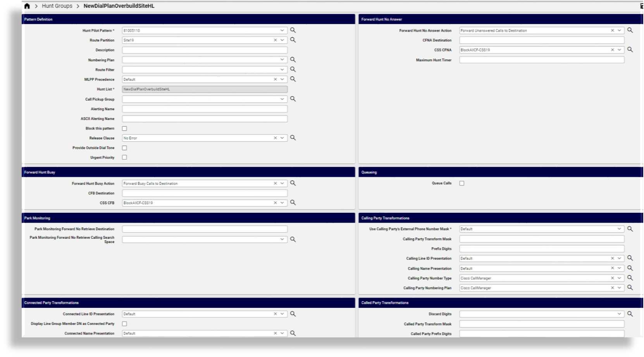
Task: Check the Urgent Priority box
Action: [124, 157]
